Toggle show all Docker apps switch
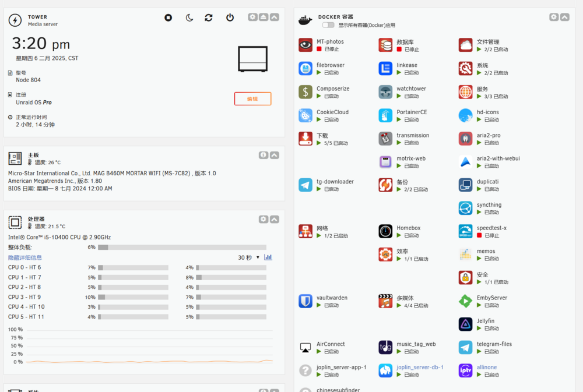 pyautogui.click(x=328, y=25)
